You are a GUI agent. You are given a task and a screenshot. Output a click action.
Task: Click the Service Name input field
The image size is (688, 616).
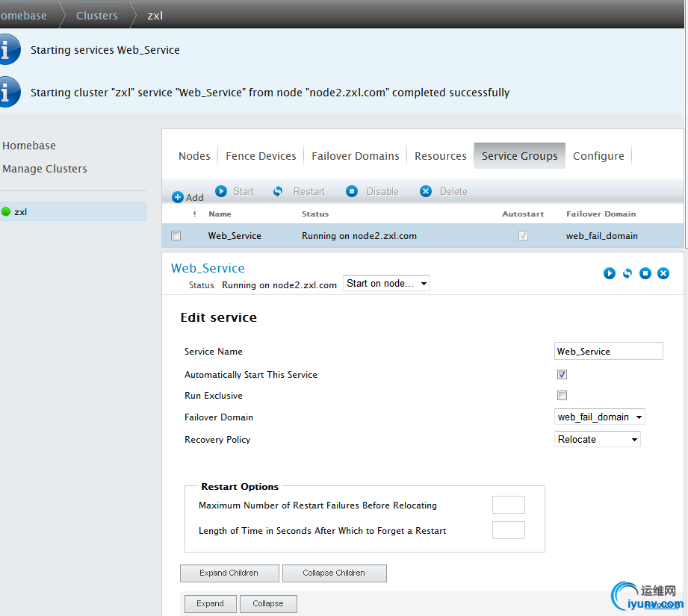tap(609, 351)
